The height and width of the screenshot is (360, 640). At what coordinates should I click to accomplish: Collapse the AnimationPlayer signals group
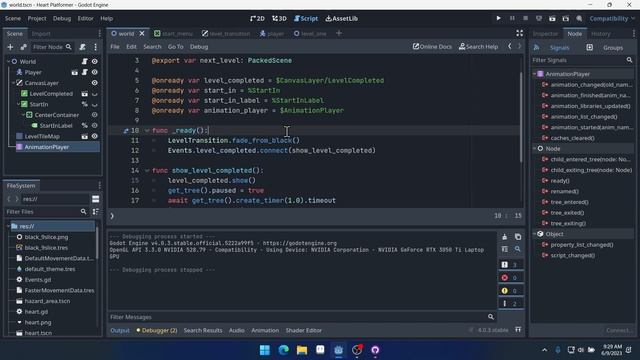tap(534, 74)
